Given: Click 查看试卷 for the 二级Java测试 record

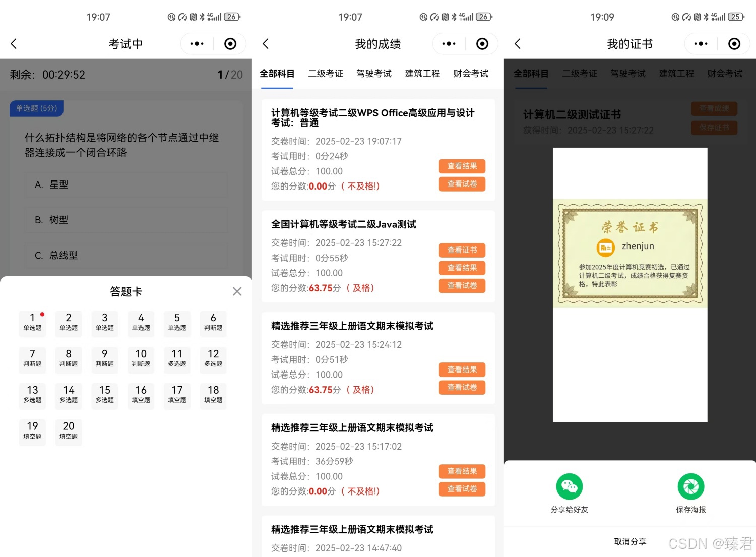Looking at the screenshot, I should [462, 286].
